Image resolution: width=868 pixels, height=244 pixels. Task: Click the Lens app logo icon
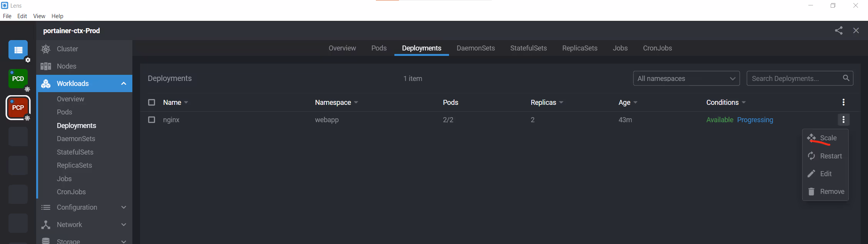click(5, 5)
